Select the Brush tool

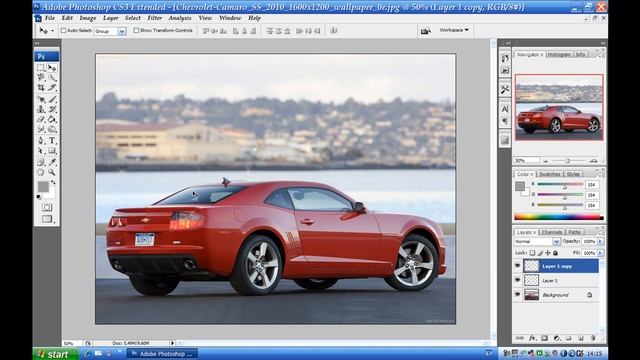click(x=52, y=99)
